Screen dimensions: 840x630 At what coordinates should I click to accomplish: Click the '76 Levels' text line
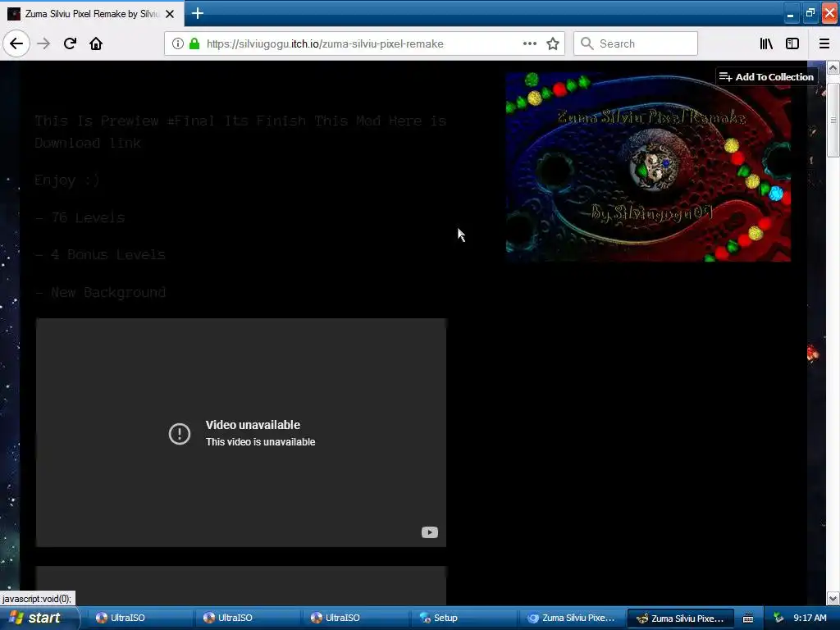click(x=80, y=217)
